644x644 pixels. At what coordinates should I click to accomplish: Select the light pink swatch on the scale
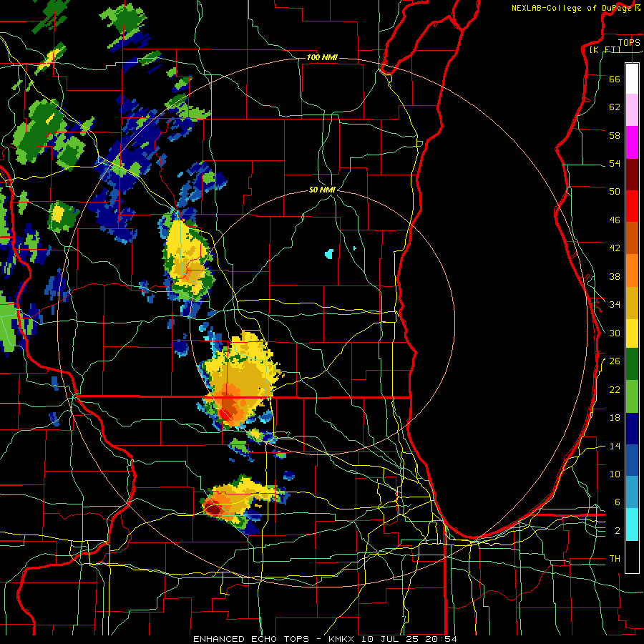(632, 110)
